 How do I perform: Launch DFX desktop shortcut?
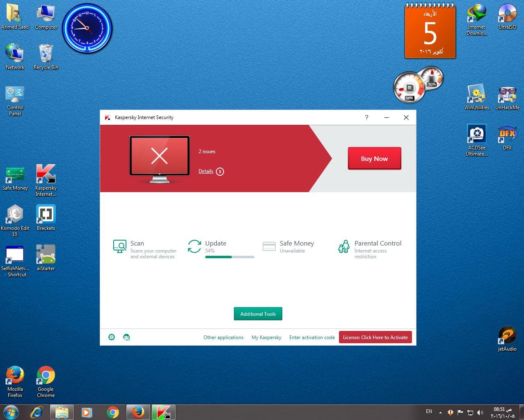click(x=507, y=137)
